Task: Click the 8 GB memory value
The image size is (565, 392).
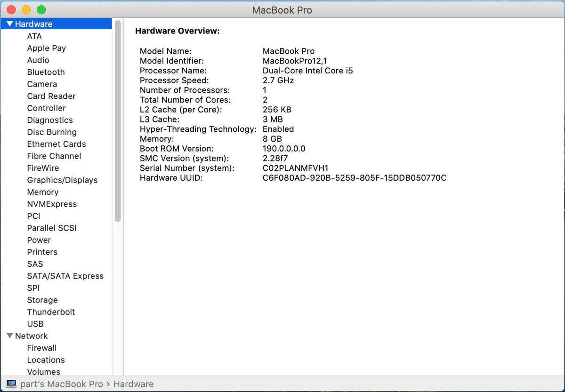Action: click(272, 139)
